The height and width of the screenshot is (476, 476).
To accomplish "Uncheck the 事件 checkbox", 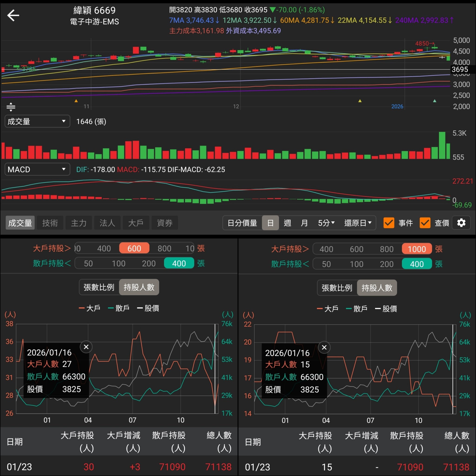I will point(389,223).
